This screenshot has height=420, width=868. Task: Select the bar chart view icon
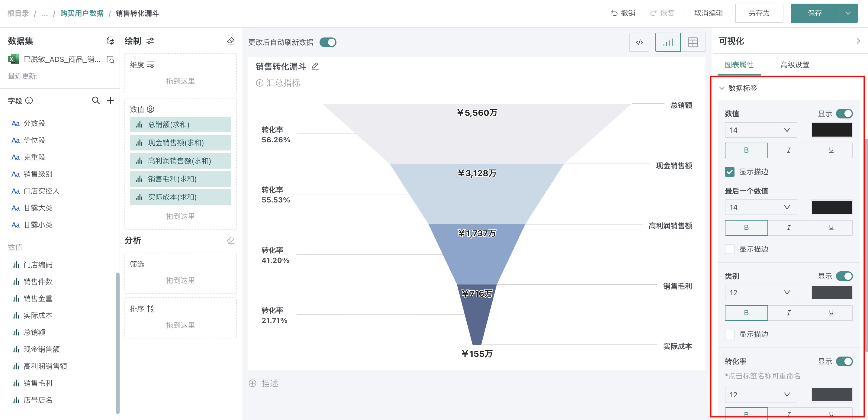click(x=667, y=43)
